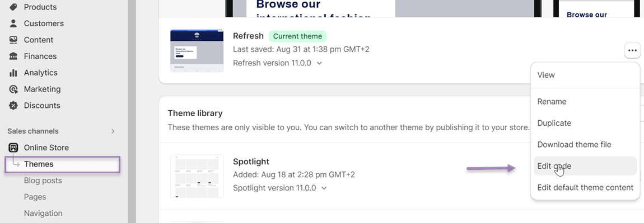This screenshot has width=644, height=223.
Task: Click the Customers person icon
Action: click(x=13, y=23)
